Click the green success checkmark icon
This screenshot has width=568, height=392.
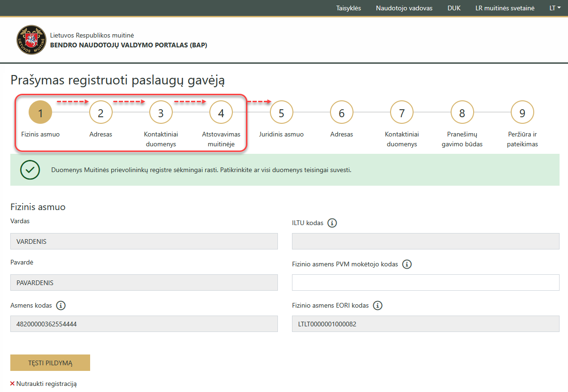click(30, 170)
